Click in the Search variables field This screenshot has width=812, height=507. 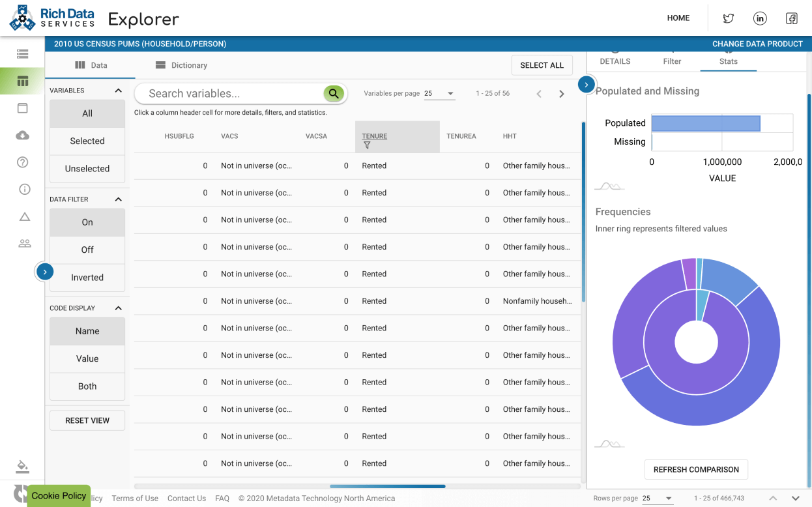(x=235, y=94)
